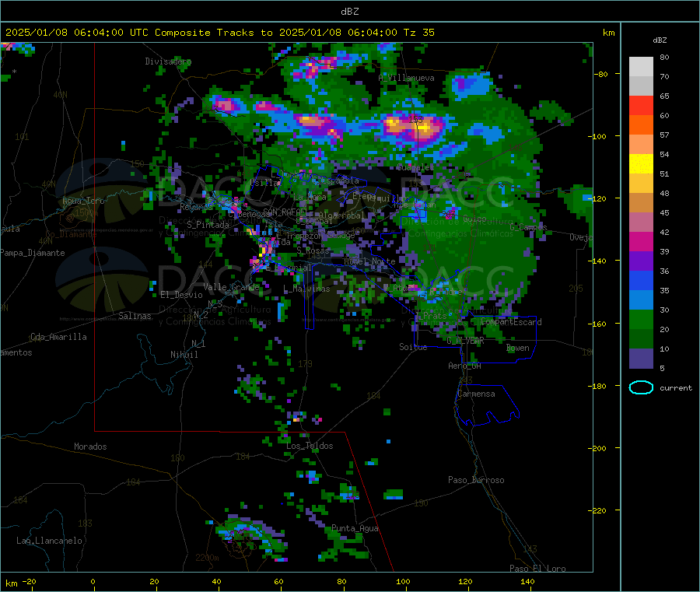Click the 'dBZ' title at the top bar
This screenshot has width=700, height=592.
tap(349, 11)
